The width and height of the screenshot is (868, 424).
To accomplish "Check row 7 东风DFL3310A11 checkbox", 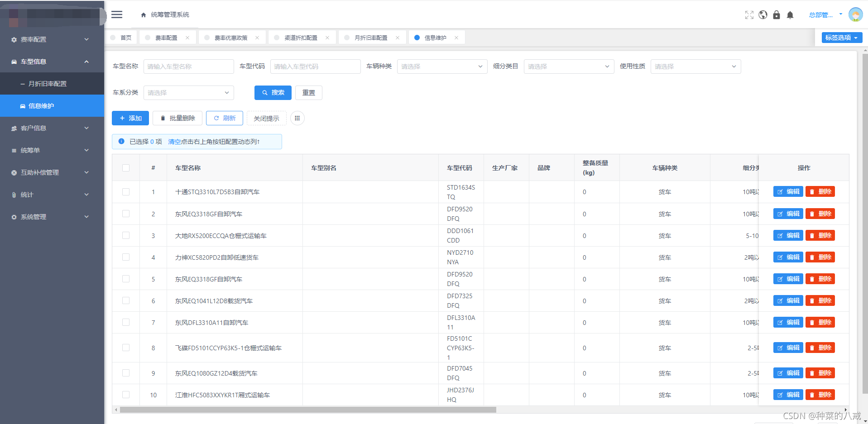I will pos(126,322).
